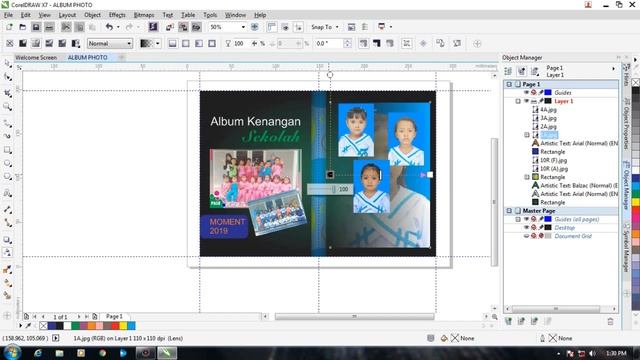Image resolution: width=640 pixels, height=360 pixels.
Task: Open the Object menu
Action: coord(92,15)
